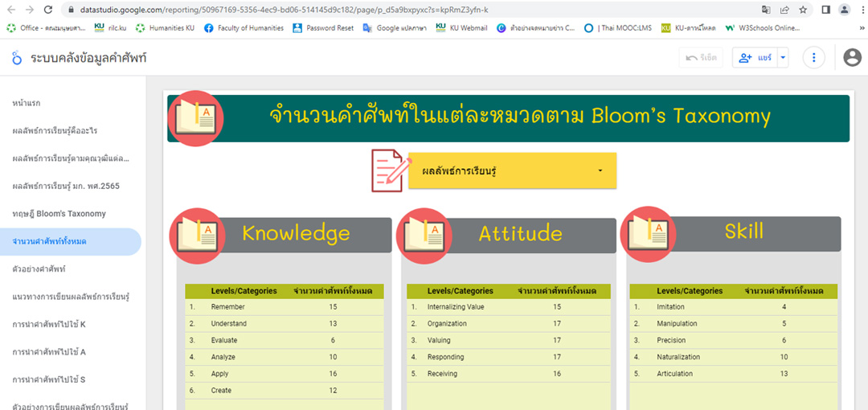Screen dimensions: 868x410
Task: Click the book icon beside Attitude
Action: pos(424,236)
